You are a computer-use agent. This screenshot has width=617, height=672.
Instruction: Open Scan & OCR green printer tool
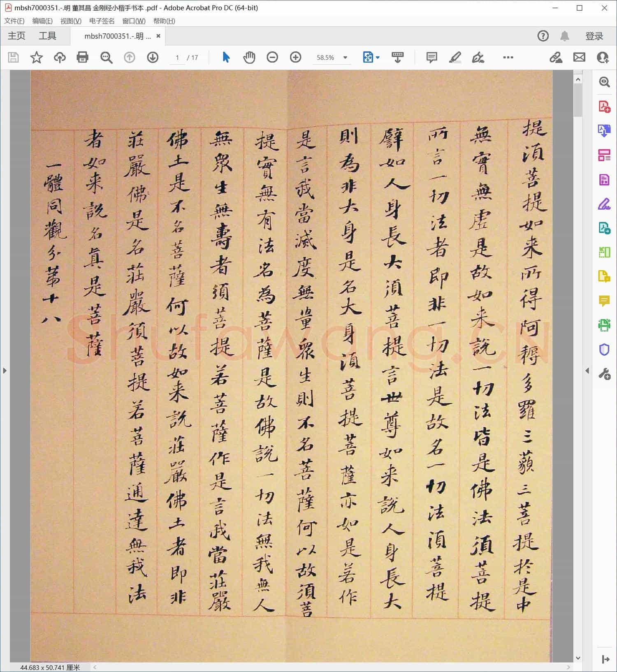604,325
